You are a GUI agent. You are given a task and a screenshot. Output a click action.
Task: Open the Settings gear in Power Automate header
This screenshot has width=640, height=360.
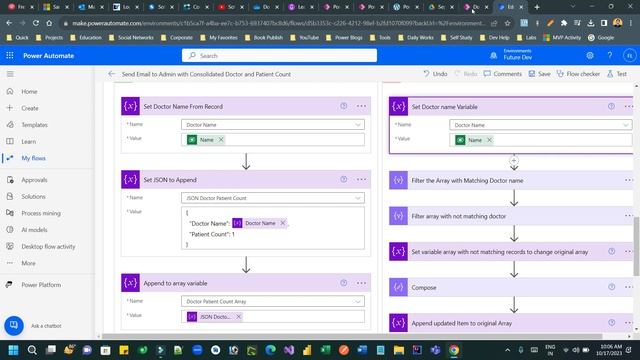tap(590, 56)
